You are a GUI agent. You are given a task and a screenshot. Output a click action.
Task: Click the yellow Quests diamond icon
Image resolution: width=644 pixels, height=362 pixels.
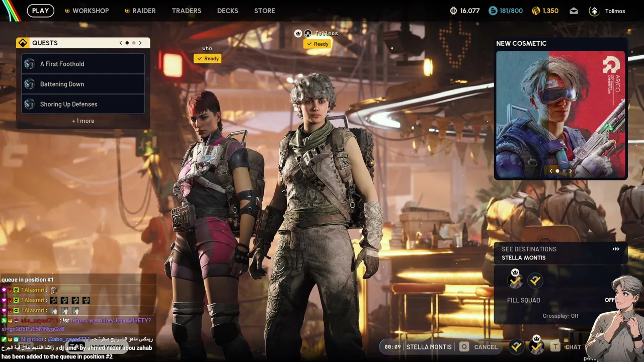[23, 43]
